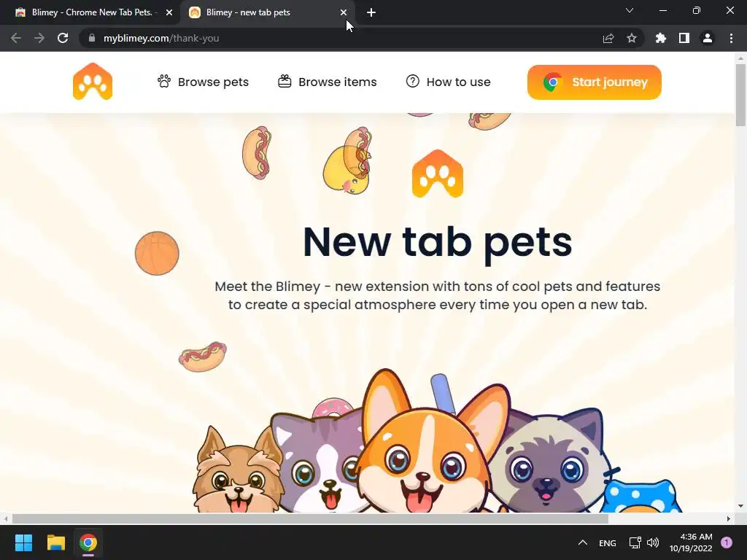Click the gift box icon beside Browse items
The image size is (747, 560).
[x=285, y=82]
